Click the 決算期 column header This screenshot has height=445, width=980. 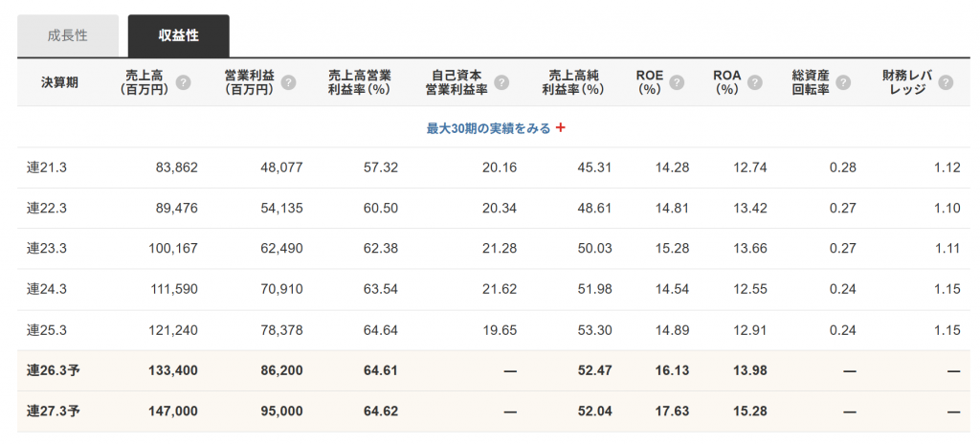tap(59, 82)
